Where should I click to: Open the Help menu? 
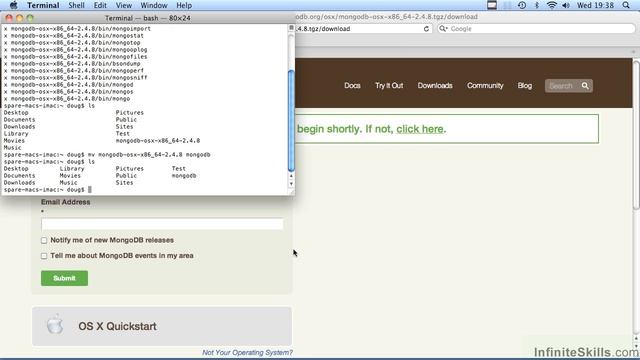(184, 5)
